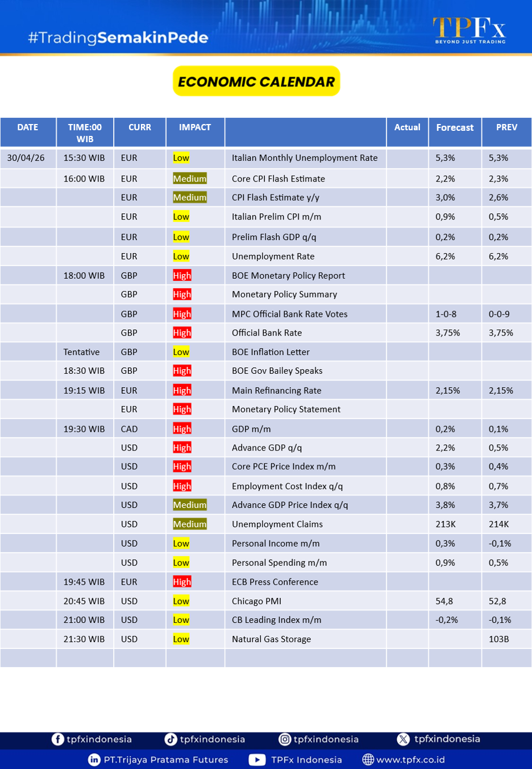
Task: Click the YouTube icon for TPFx Indonesia
Action: pos(257,759)
